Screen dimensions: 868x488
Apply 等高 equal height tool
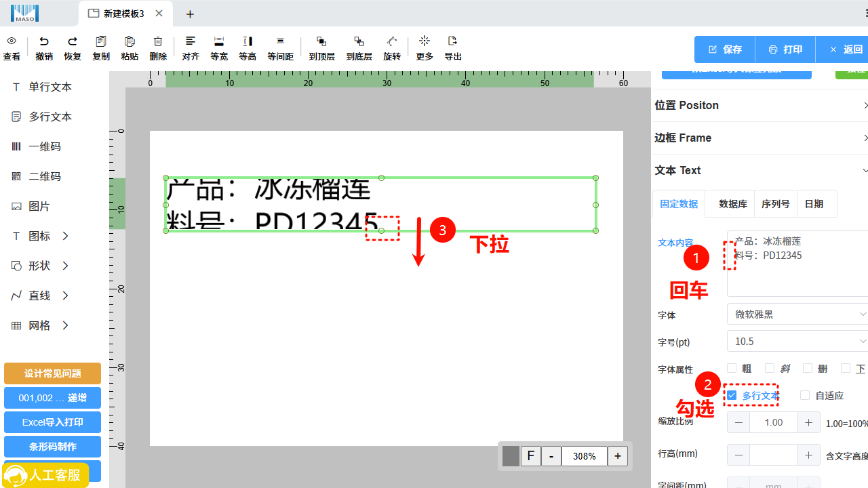coord(248,41)
